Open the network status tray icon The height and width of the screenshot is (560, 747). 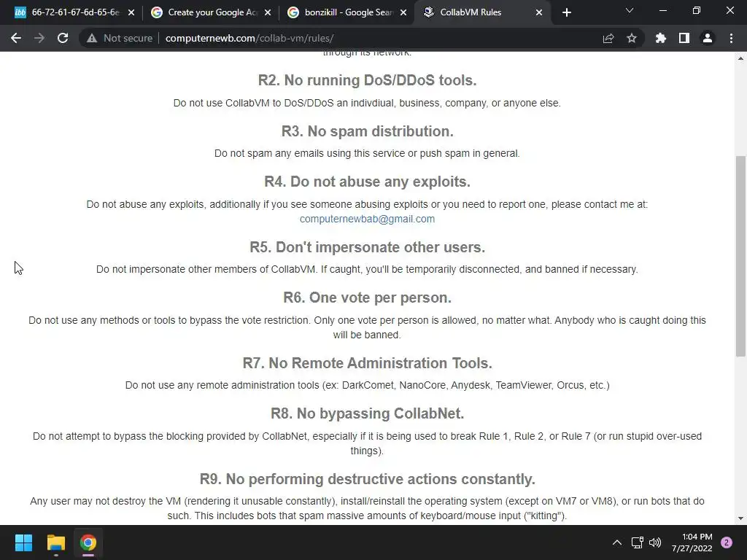point(637,542)
